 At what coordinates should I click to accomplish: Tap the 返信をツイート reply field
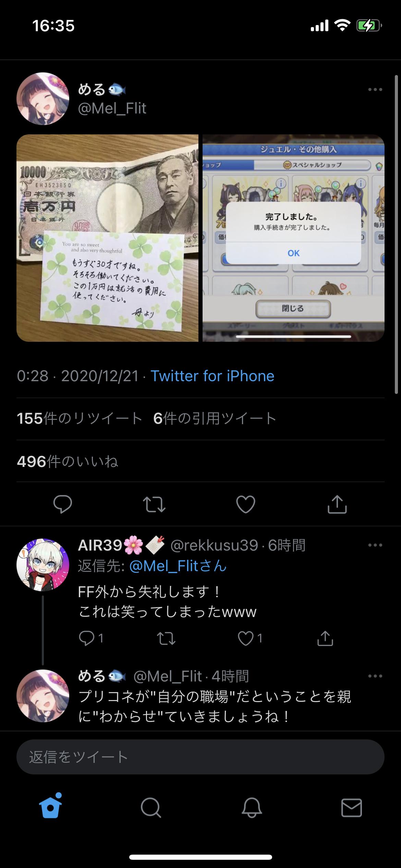point(200,757)
